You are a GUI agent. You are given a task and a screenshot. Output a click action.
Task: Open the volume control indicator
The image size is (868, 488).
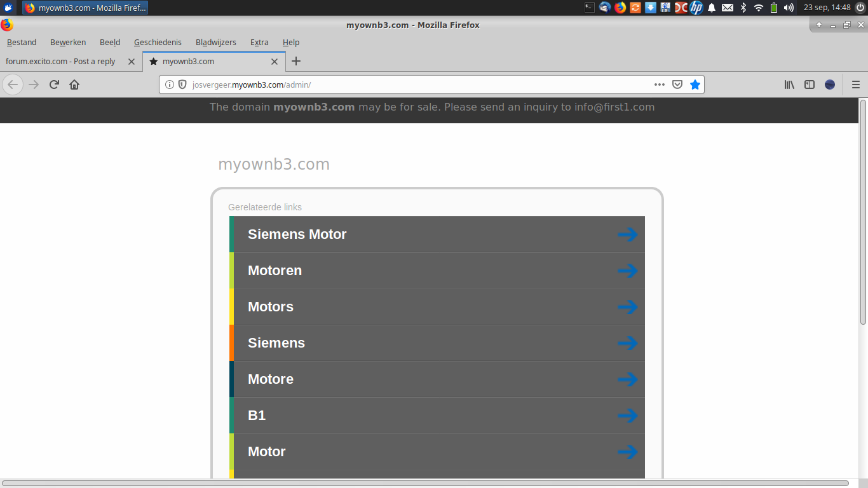(789, 8)
